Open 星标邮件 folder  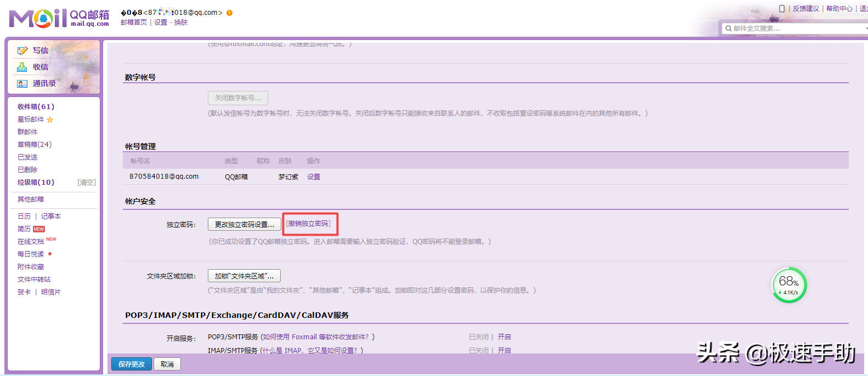[31, 119]
